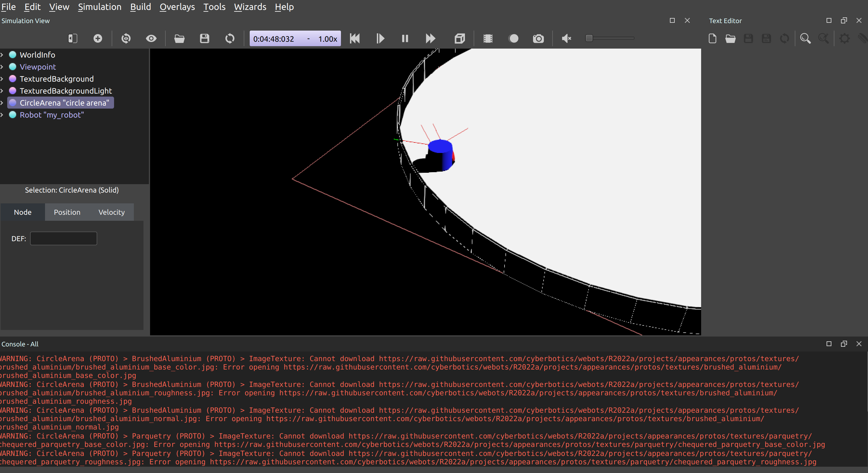Adjust the volume slider handle

589,38
